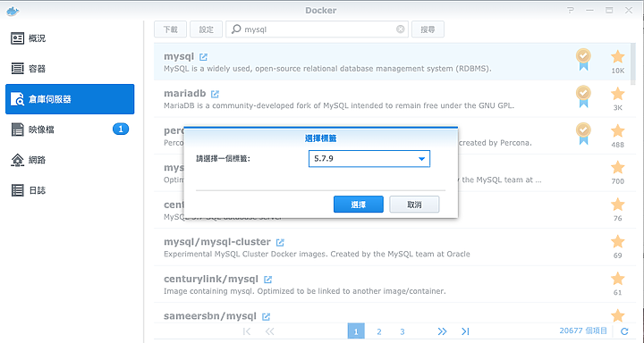Open external link next to centurylink/mysql
The width and height of the screenshot is (644, 343).
[x=267, y=280]
